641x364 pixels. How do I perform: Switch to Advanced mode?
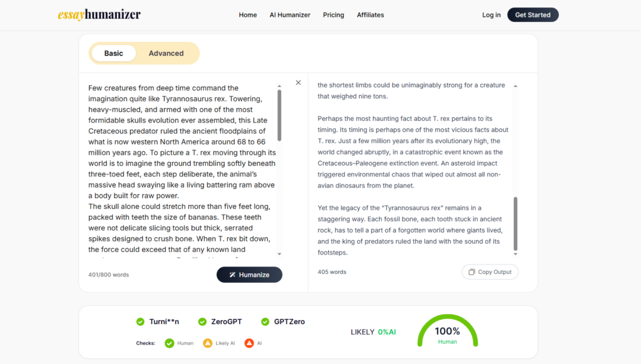click(x=166, y=53)
